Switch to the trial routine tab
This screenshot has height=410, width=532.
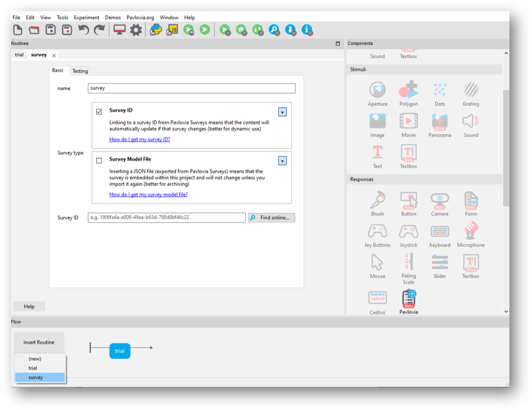(x=19, y=55)
